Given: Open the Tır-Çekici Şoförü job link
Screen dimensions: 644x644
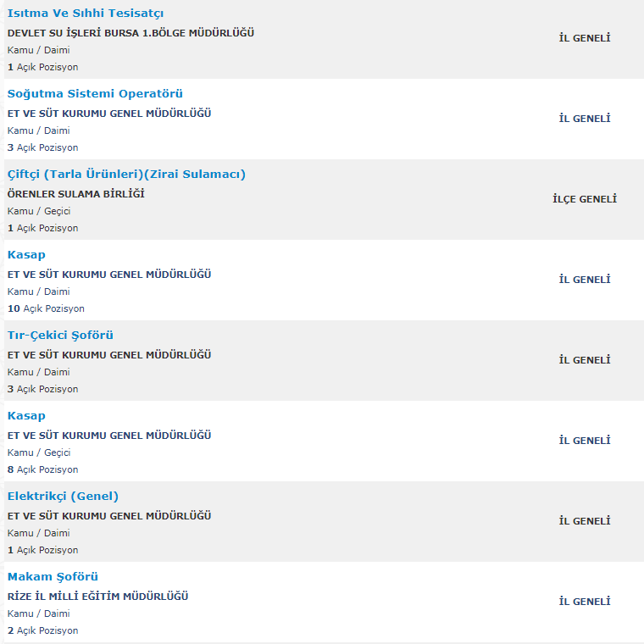Looking at the screenshot, I should [x=60, y=336].
